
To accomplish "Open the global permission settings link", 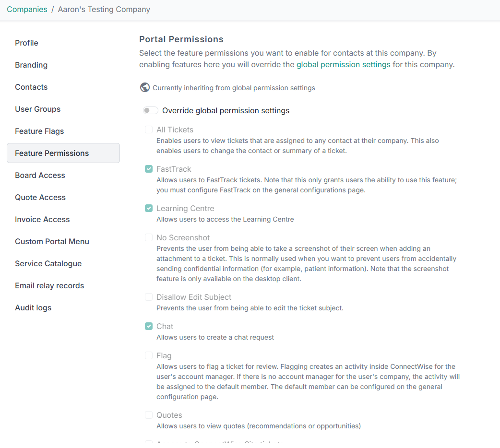I will tap(343, 64).
